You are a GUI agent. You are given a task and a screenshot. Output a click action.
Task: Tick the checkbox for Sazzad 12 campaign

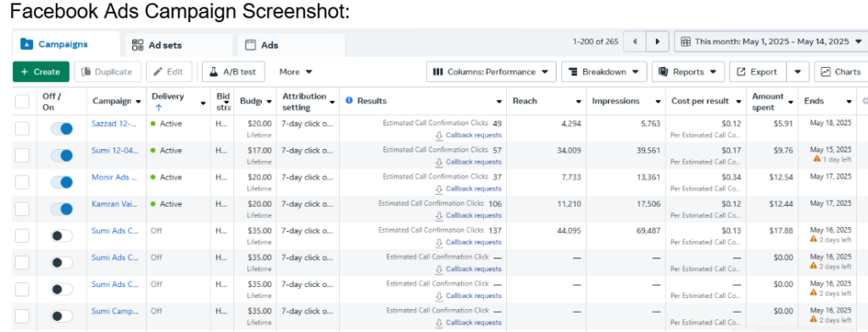point(22,129)
